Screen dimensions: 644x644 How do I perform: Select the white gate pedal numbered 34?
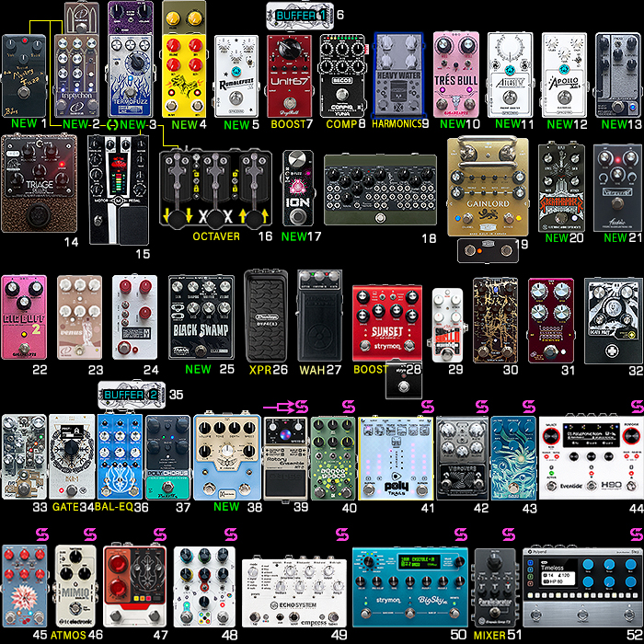tap(72, 456)
